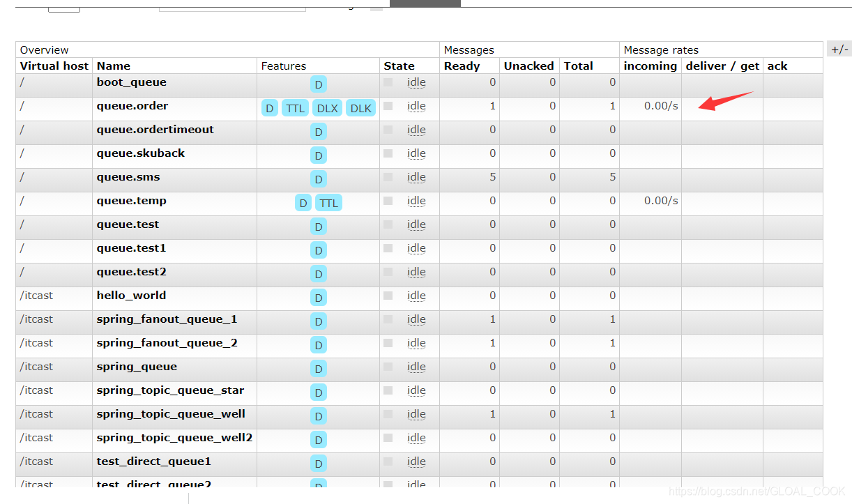Click the D badge of spring_fanout_queue_1
This screenshot has width=852, height=504.
click(319, 321)
